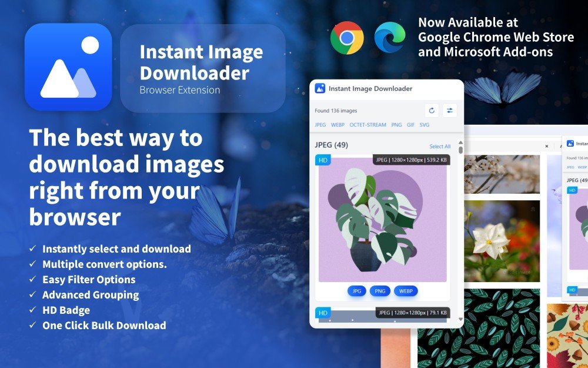Viewport: 588px width, 368px height.
Task: Click 'HD Badge' feature text
Action: click(x=66, y=310)
